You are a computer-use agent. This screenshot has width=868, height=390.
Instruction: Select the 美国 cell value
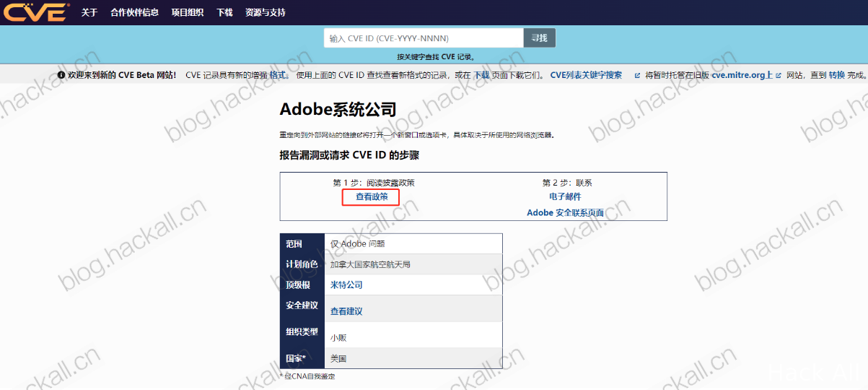click(x=338, y=358)
